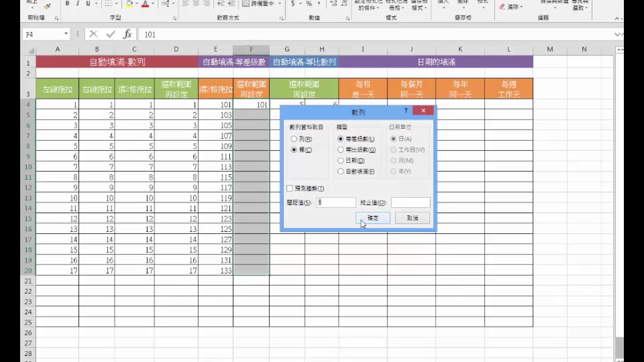Open Clipboard group dialog launcher
Image resolution: width=644 pixels, height=362 pixels.
tap(56, 18)
